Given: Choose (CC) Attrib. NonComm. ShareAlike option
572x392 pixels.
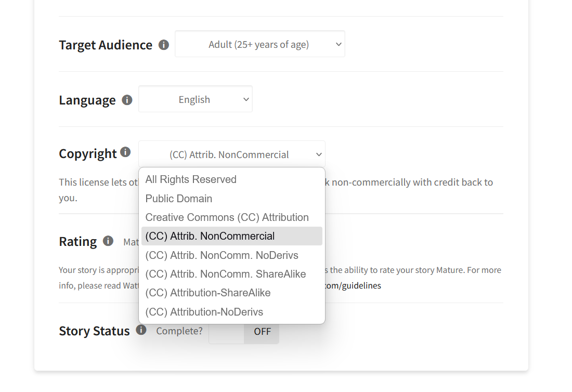Looking at the screenshot, I should 226,274.
